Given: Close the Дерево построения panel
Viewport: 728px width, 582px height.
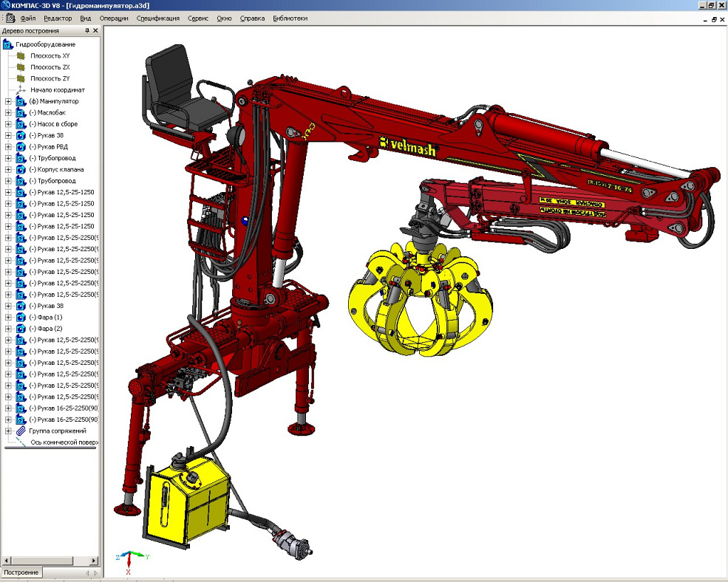Looking at the screenshot, I should 95,31.
